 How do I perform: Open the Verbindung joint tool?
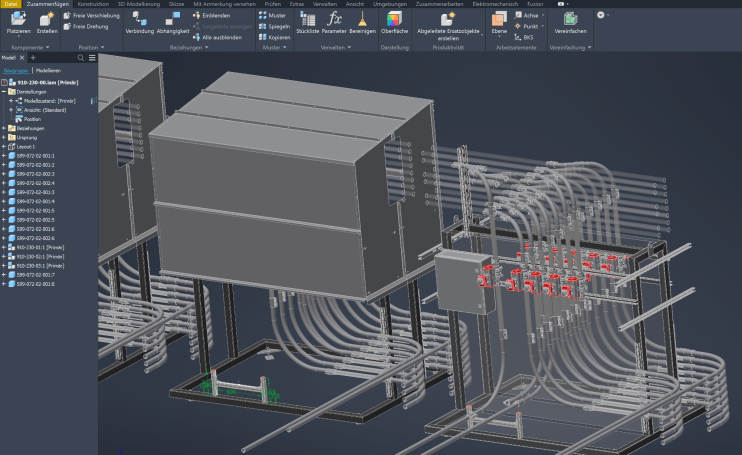(139, 23)
